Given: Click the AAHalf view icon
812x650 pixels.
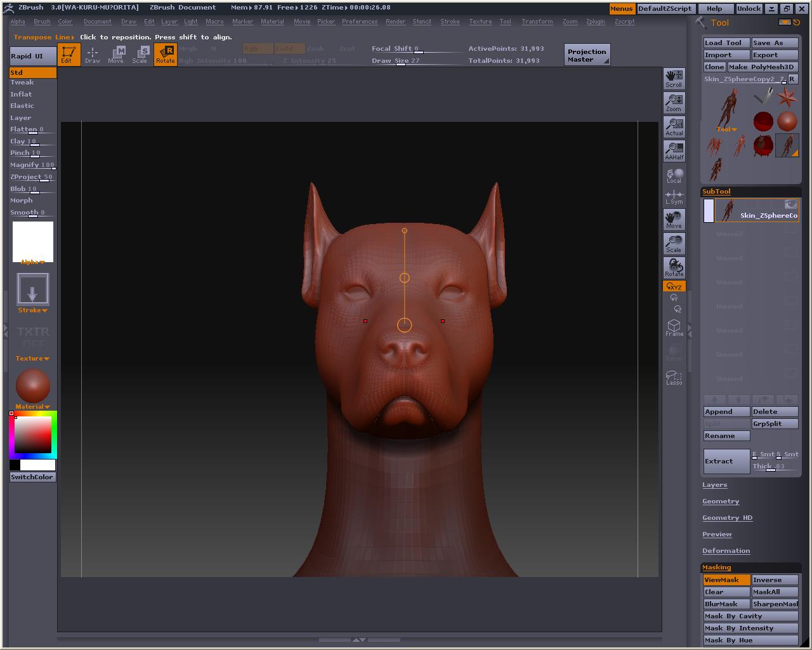Looking at the screenshot, I should tap(674, 151).
